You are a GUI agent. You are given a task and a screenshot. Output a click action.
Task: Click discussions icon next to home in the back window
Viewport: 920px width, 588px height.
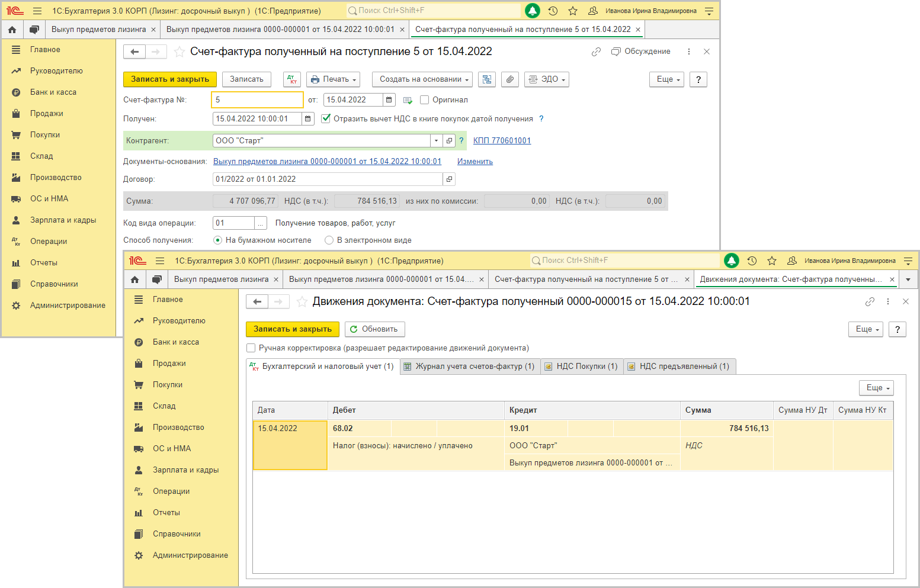point(34,30)
